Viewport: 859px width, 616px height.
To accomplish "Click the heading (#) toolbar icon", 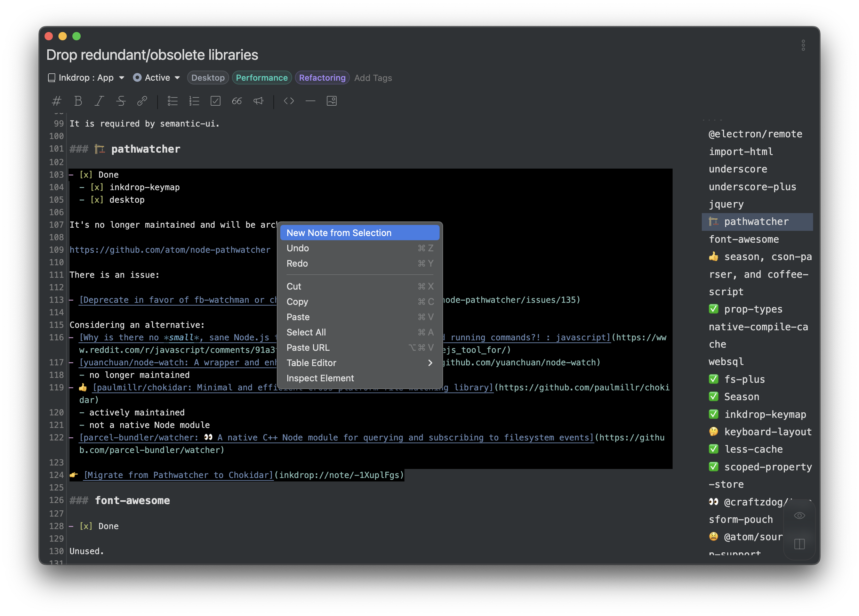I will 56,101.
